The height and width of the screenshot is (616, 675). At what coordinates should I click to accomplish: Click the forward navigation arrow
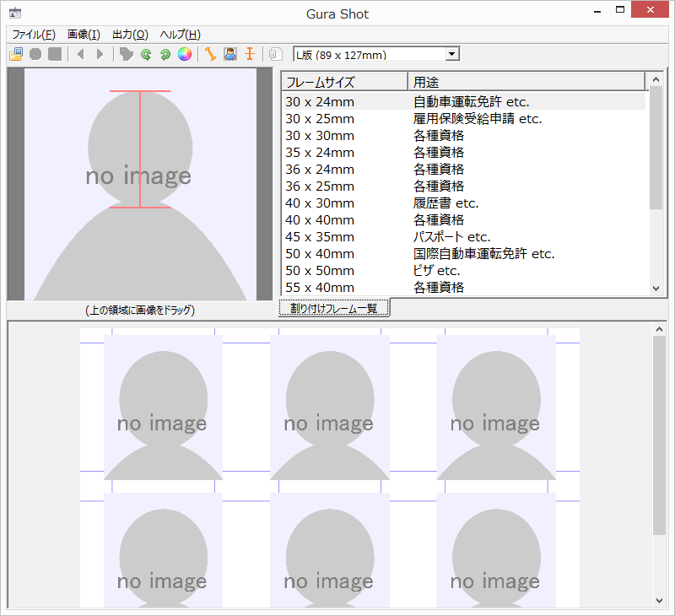(x=100, y=54)
